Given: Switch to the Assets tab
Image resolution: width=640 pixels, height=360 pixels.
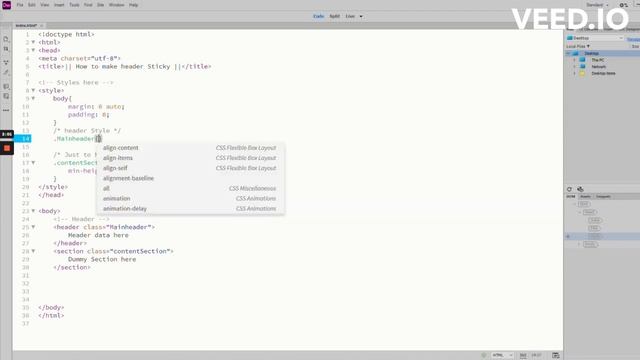Looking at the screenshot, I should [585, 196].
